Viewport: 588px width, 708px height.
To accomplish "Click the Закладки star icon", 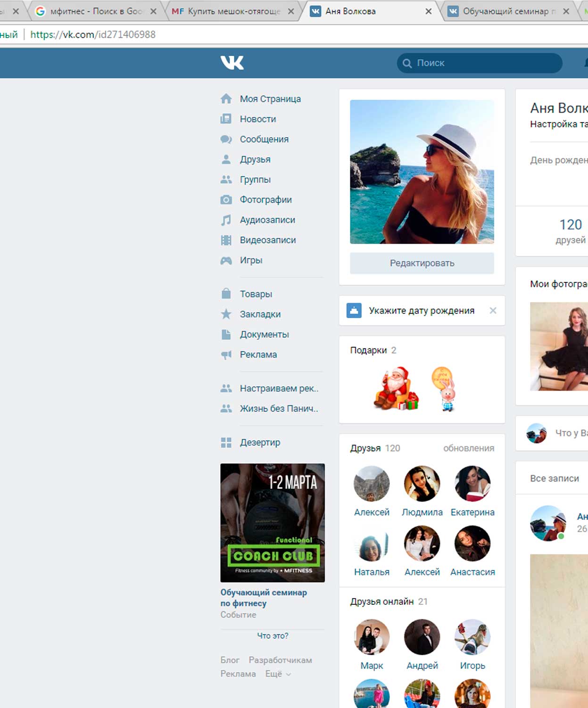I will click(226, 314).
